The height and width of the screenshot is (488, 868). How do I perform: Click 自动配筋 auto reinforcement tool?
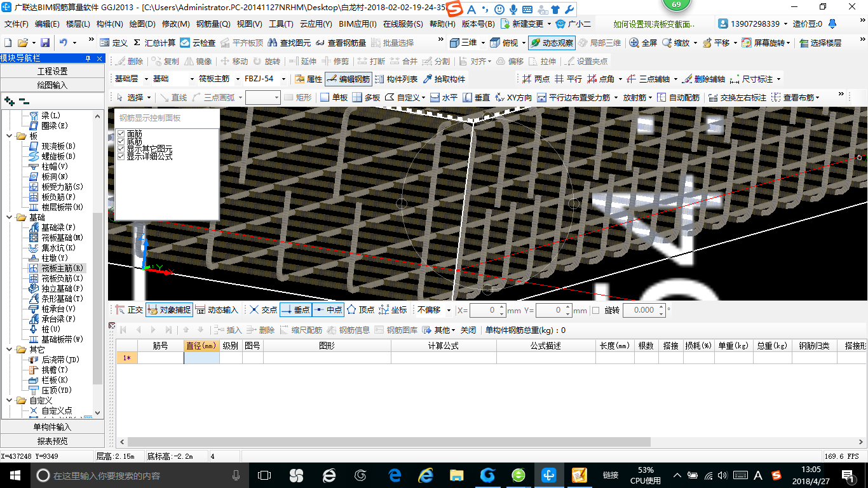pyautogui.click(x=678, y=97)
